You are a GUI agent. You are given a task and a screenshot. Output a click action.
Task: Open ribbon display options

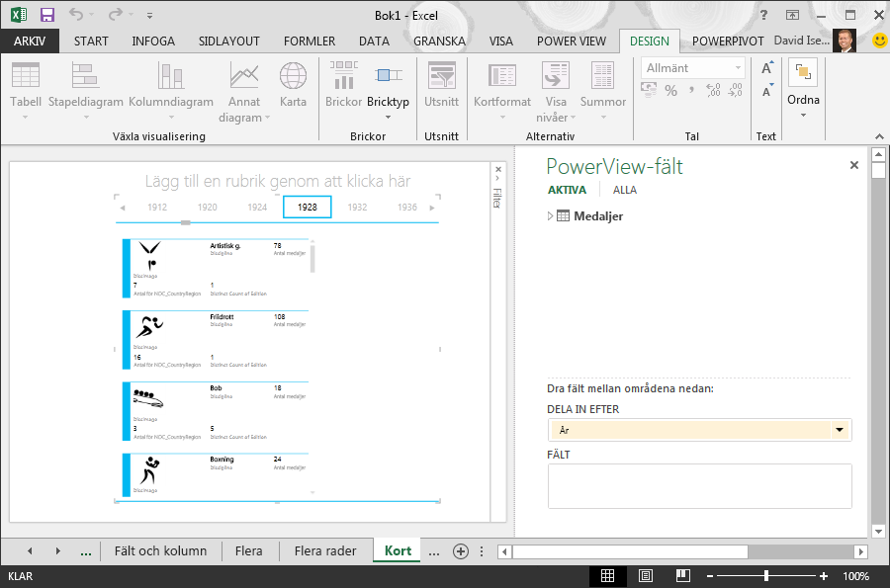792,15
